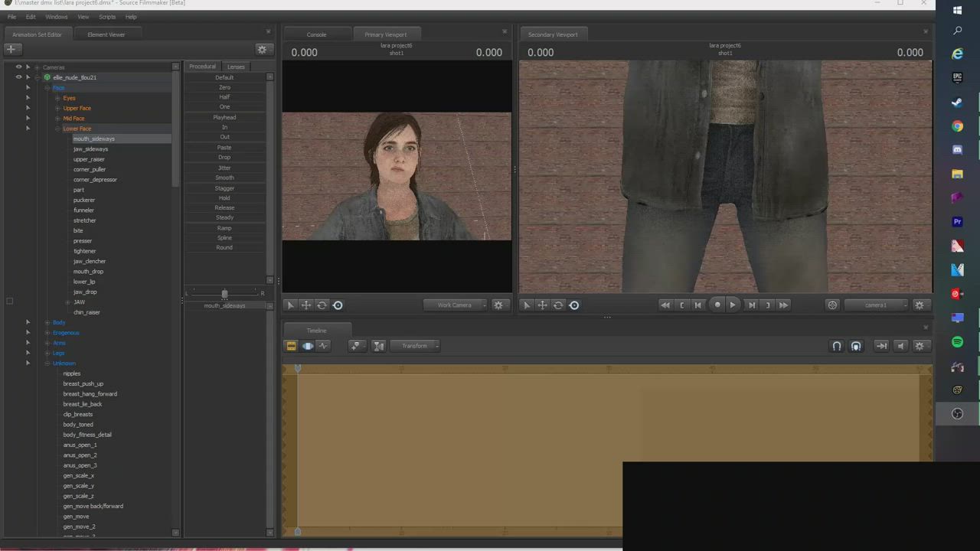This screenshot has height=551, width=980.
Task: Choose the move tool in secondary viewport
Action: pyautogui.click(x=543, y=305)
